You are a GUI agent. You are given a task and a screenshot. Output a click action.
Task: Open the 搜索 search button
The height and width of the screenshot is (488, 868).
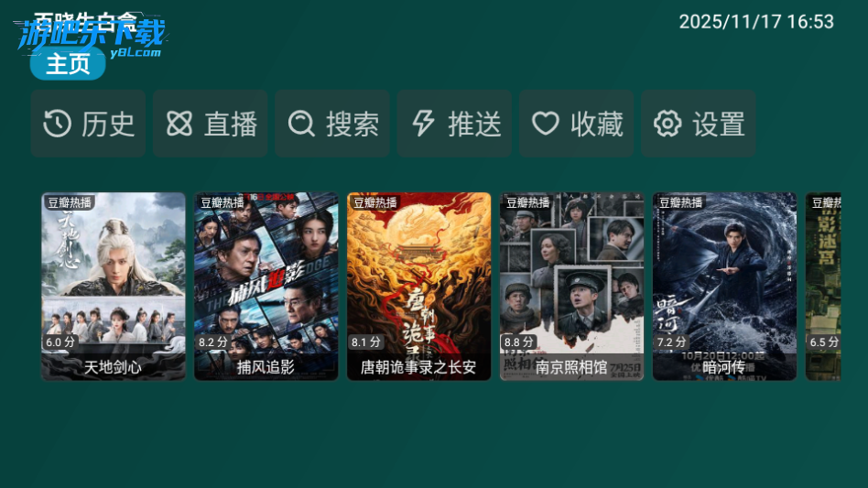[x=332, y=124]
